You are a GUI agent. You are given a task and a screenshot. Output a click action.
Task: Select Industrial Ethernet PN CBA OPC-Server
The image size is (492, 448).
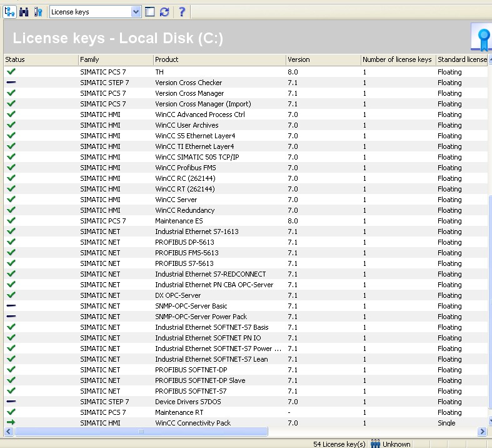214,285
